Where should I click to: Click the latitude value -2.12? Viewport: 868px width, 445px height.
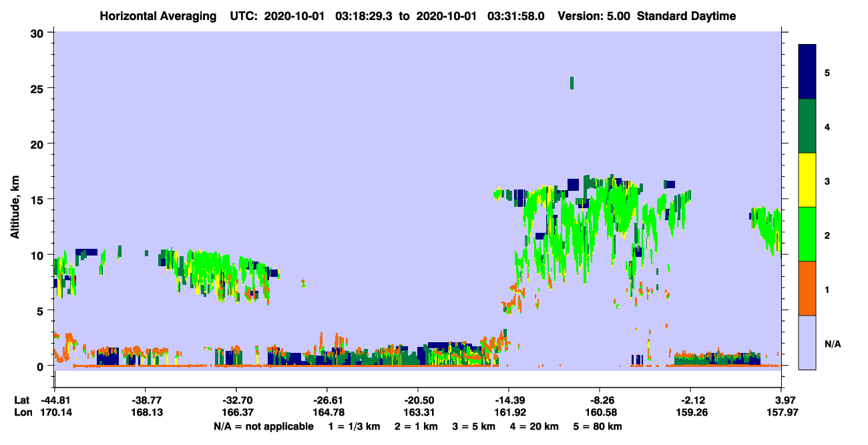click(691, 400)
